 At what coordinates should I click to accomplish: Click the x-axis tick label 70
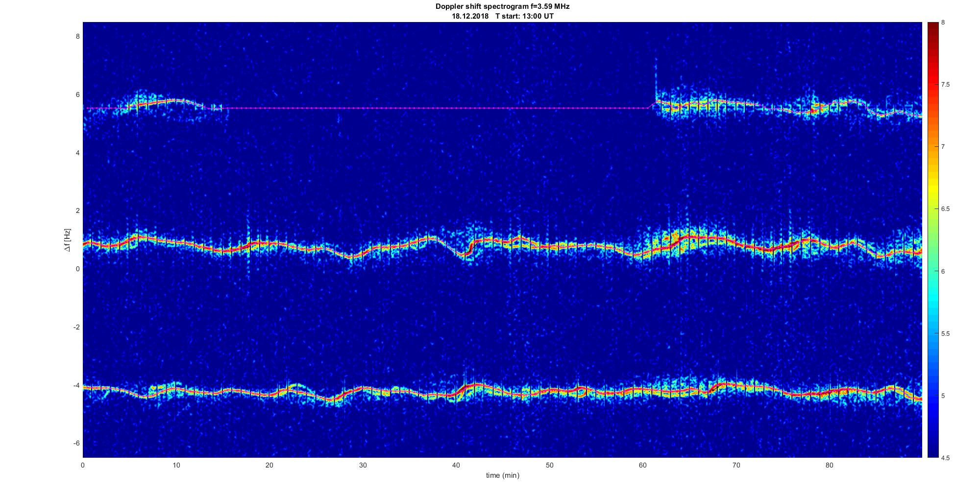pos(736,465)
